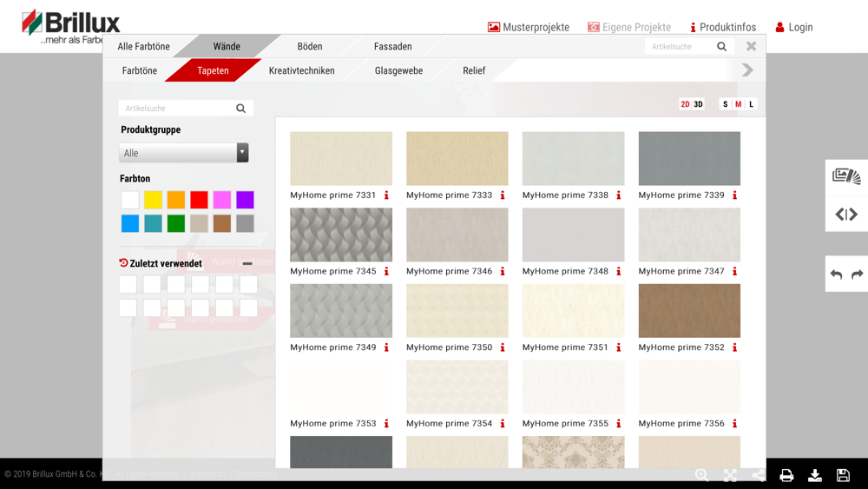Undo the last action
Viewport: 868px width, 489px height.
tap(836, 274)
